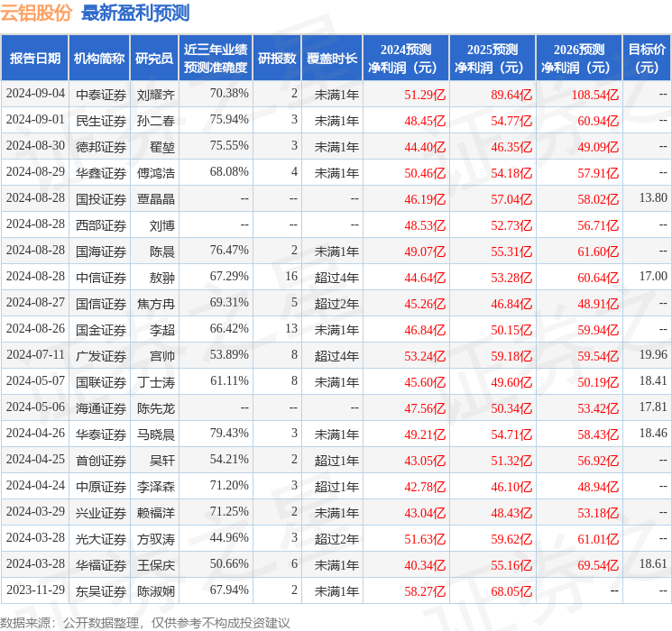Select institution 国金证券
Image resolution: width=672 pixels, height=631 pixels.
101,330
